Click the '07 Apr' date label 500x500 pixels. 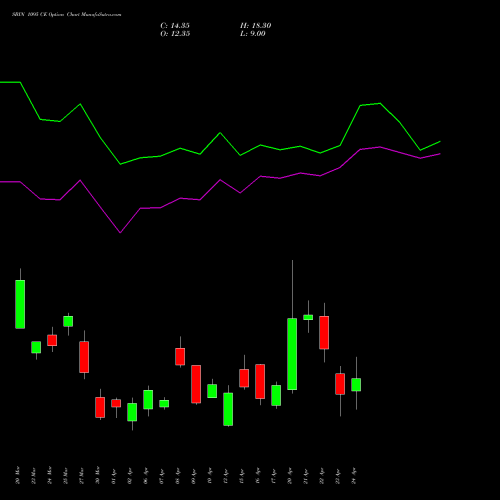pos(162,475)
